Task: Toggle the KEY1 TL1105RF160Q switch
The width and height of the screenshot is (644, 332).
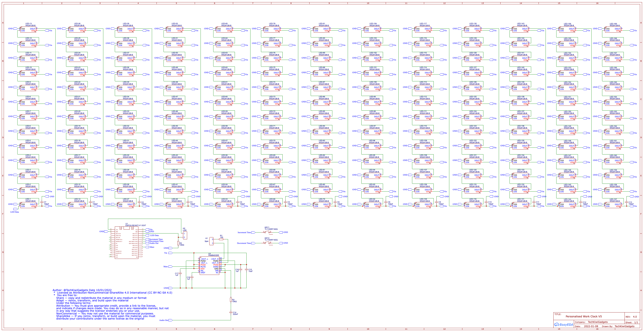Action: pos(267,232)
